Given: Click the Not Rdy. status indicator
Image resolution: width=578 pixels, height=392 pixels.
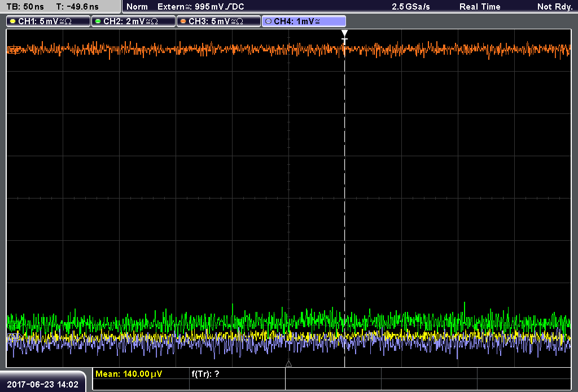Looking at the screenshot, I should 555,7.
